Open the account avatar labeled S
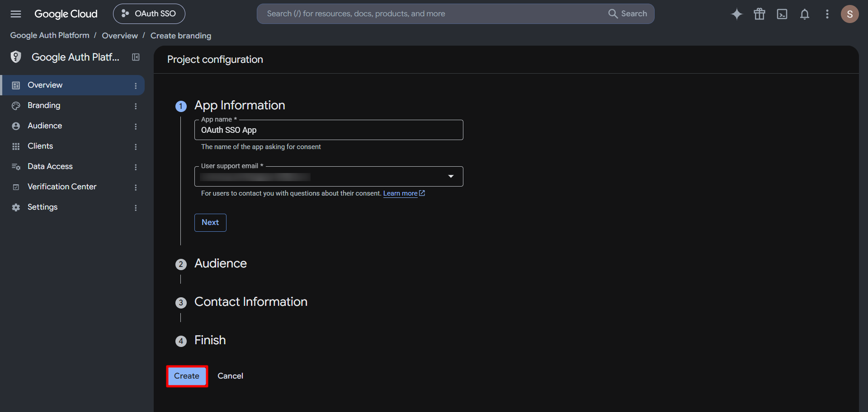 [x=850, y=14]
